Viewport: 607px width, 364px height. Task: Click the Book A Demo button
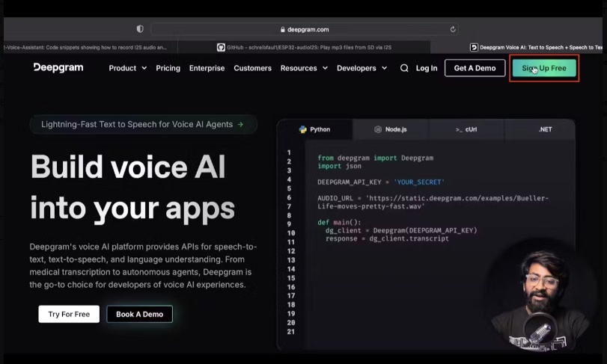[x=139, y=314]
